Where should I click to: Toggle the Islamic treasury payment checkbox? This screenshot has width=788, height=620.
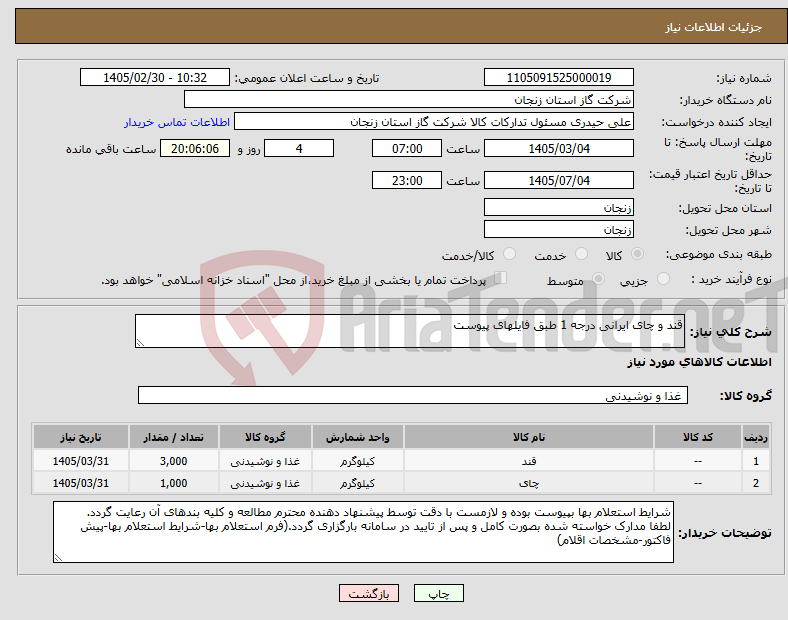coord(501,278)
